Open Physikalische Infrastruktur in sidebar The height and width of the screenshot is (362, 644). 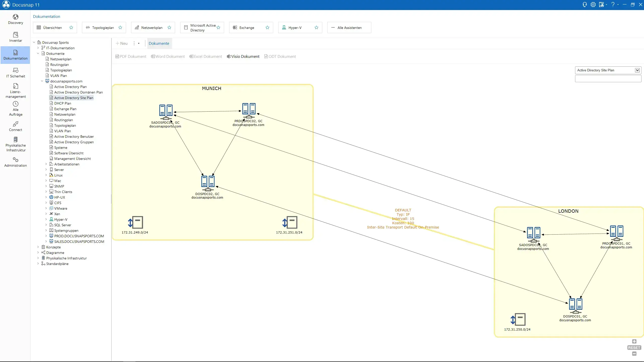(x=15, y=145)
